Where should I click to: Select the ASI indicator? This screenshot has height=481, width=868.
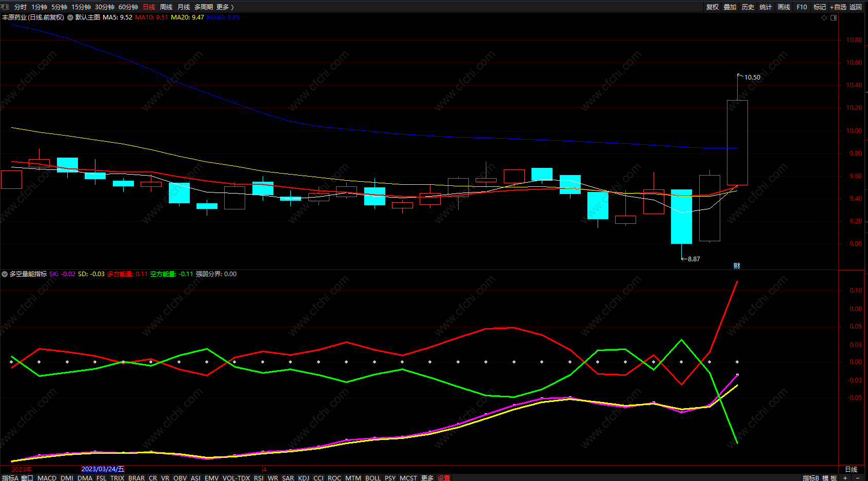(196, 478)
